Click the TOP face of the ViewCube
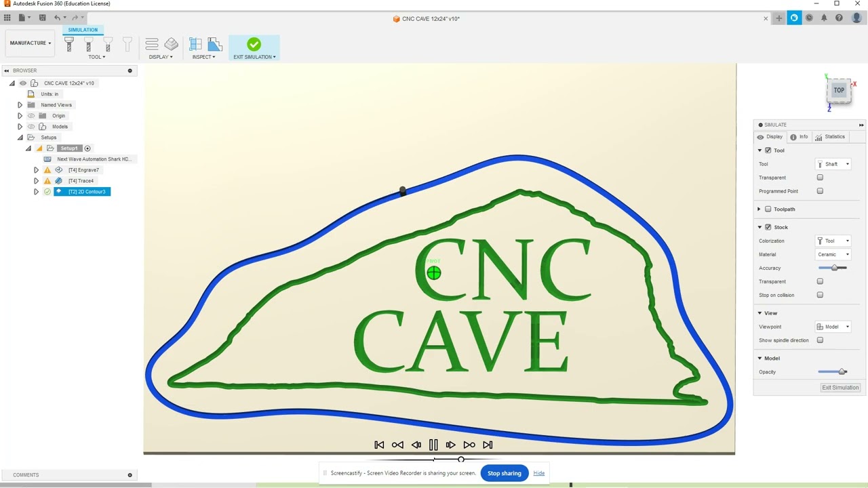 tap(839, 90)
